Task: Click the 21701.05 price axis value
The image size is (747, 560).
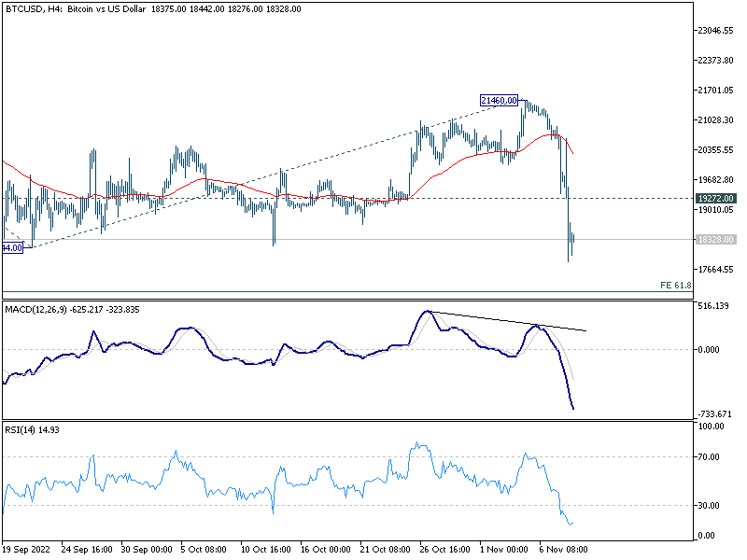Action: [x=715, y=91]
